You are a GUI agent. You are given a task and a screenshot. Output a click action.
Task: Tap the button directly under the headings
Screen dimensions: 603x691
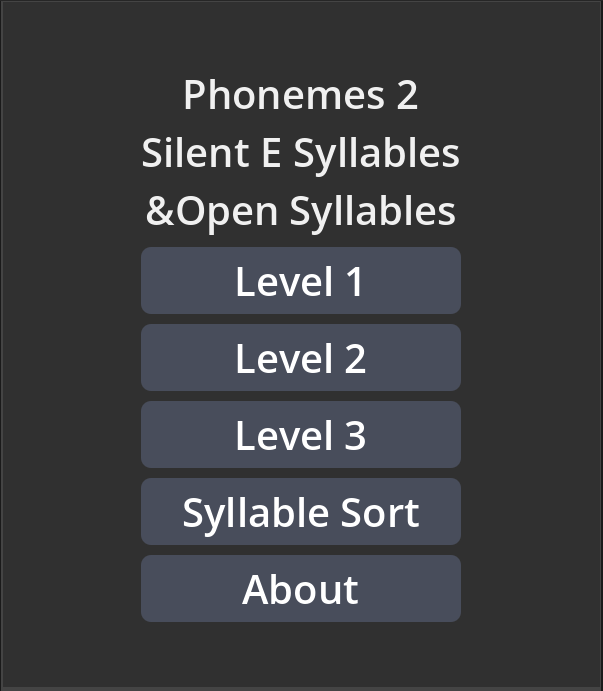tap(301, 281)
